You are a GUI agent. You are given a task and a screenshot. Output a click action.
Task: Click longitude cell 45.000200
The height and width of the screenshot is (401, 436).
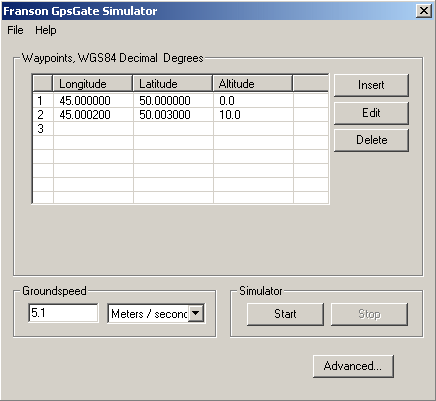click(x=93, y=115)
